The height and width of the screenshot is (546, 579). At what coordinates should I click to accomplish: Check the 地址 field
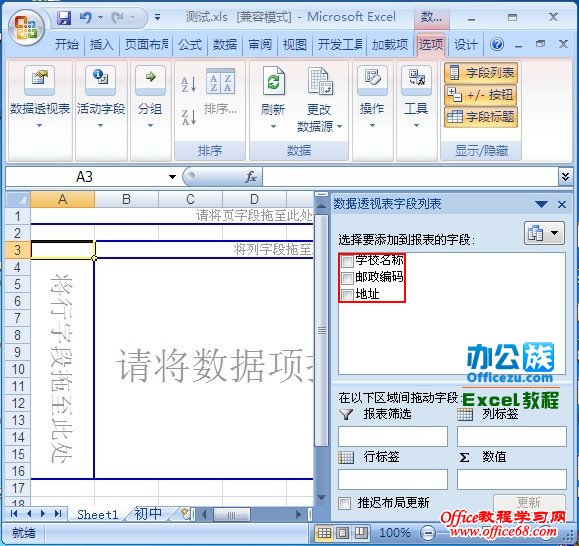(347, 295)
